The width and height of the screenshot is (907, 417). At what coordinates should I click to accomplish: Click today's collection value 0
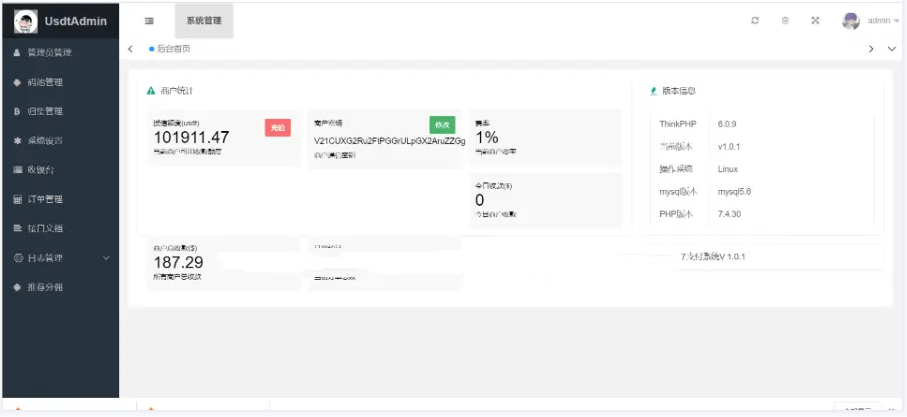[480, 200]
